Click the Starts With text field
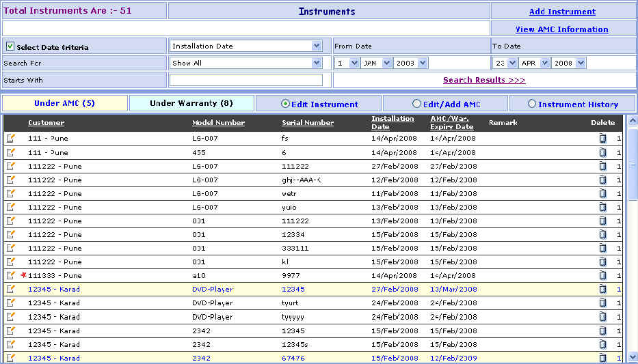638x364 pixels. click(246, 80)
